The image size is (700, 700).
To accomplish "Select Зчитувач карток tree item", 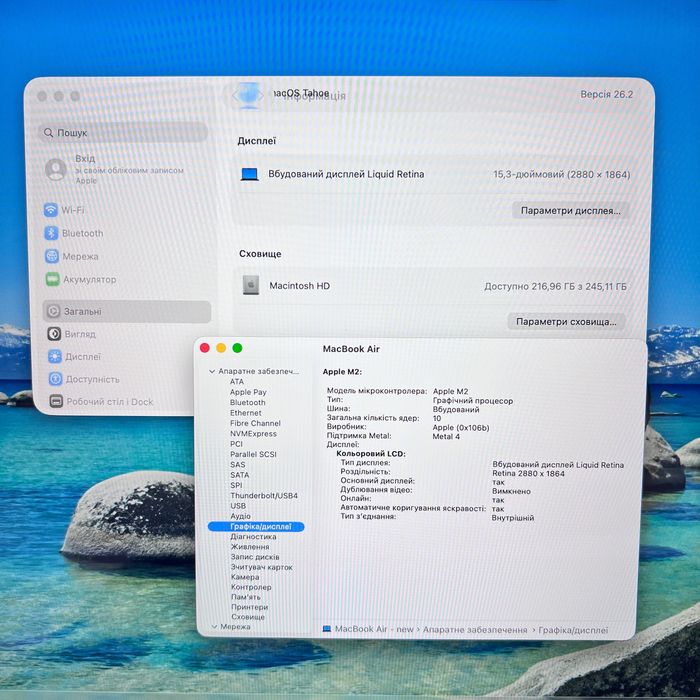I will coord(262,567).
